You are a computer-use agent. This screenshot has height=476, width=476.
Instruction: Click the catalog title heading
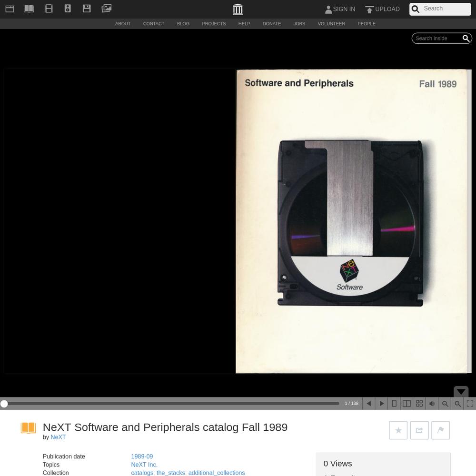165,427
